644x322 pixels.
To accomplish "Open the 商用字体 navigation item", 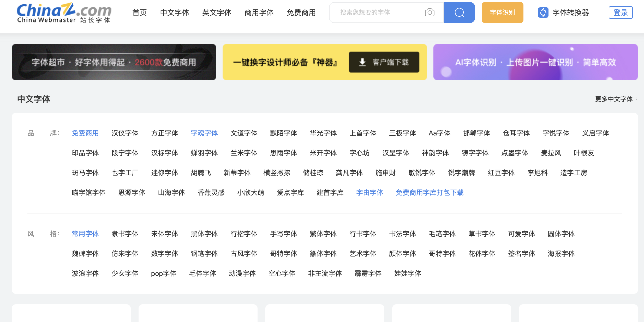I will click(x=259, y=12).
